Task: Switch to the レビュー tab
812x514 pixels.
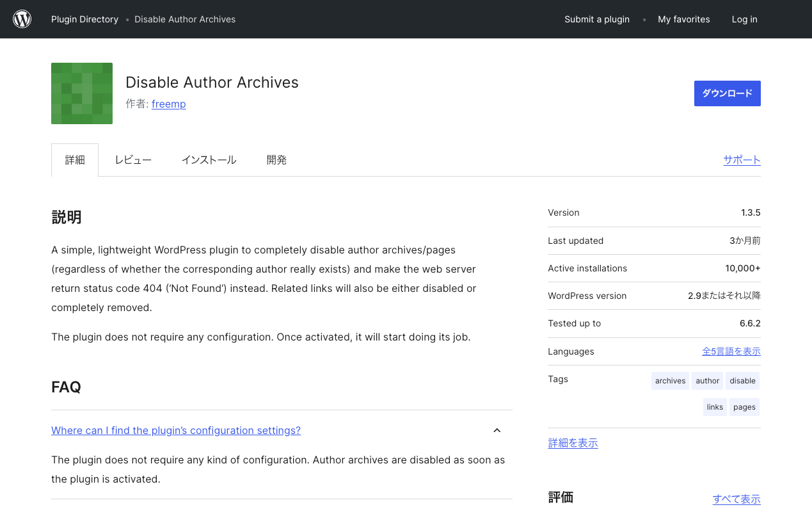Action: pyautogui.click(x=133, y=160)
